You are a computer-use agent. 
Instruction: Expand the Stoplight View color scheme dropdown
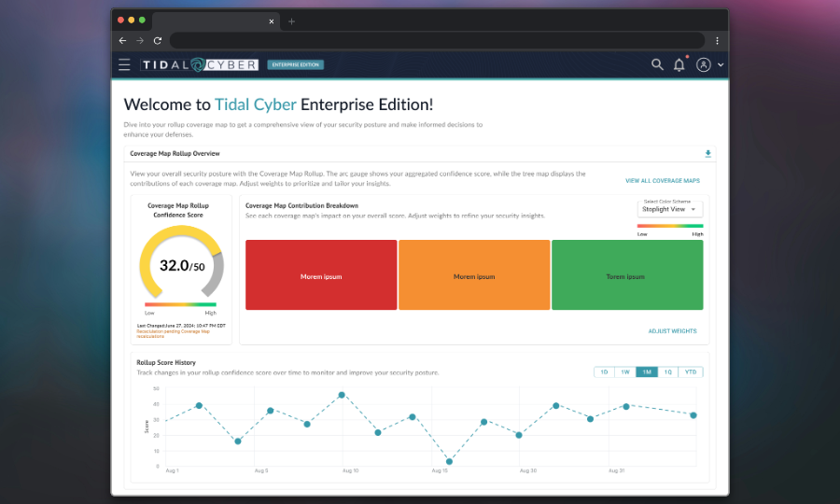coord(670,209)
